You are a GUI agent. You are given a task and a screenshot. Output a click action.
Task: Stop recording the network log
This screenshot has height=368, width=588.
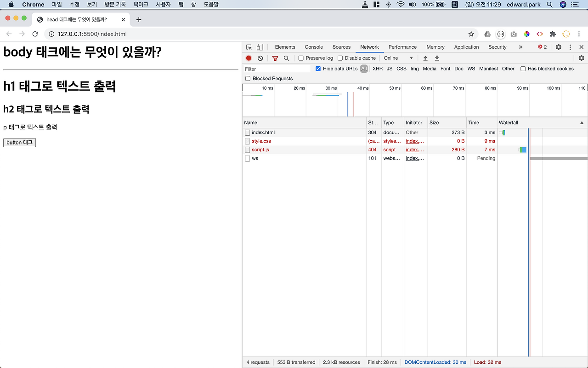point(249,58)
